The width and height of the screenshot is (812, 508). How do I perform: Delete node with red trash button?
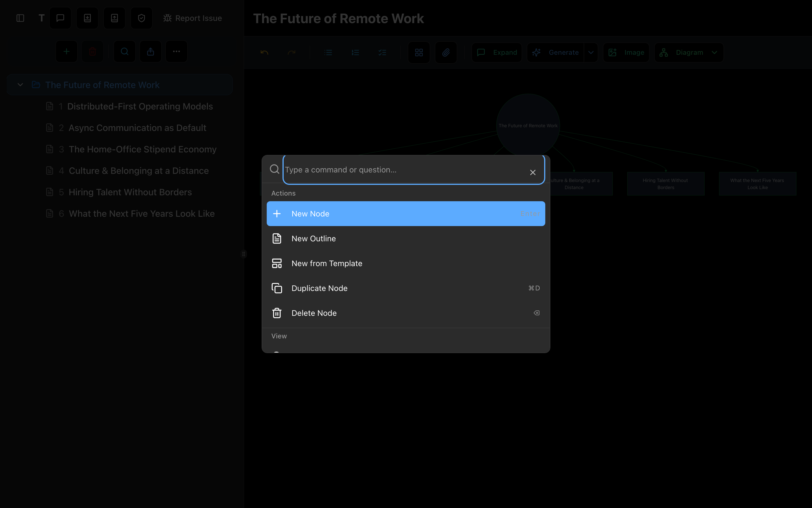tap(92, 51)
